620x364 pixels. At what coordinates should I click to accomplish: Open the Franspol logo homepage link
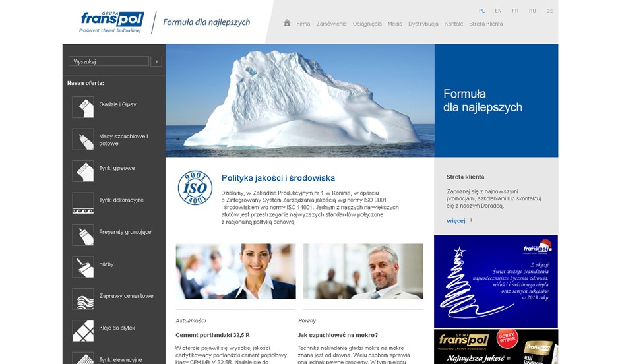(x=112, y=22)
